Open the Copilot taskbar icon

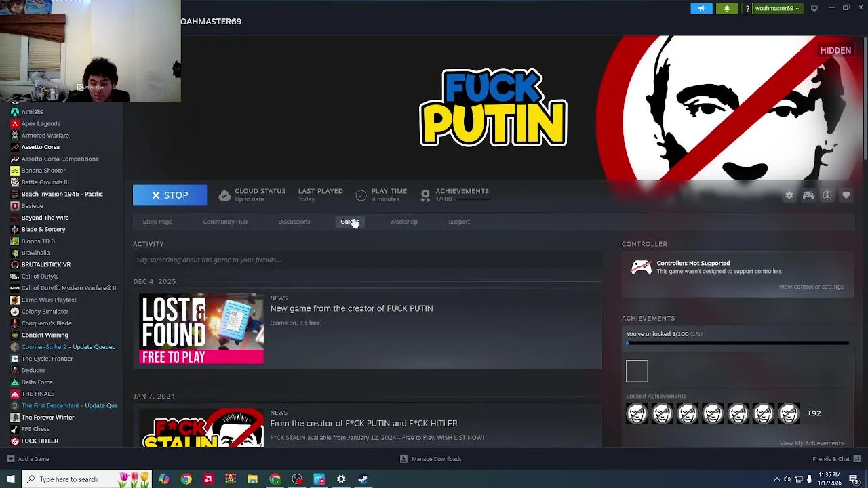click(164, 479)
